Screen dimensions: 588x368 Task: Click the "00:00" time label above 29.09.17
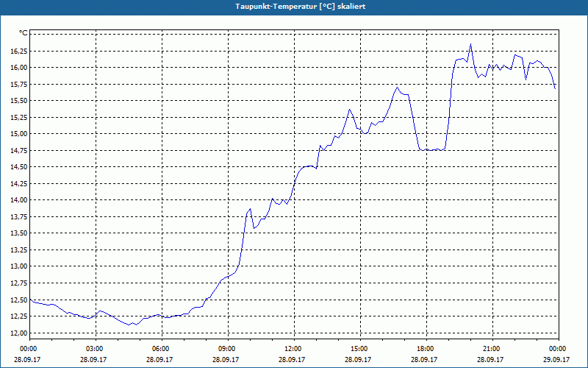[557, 349]
